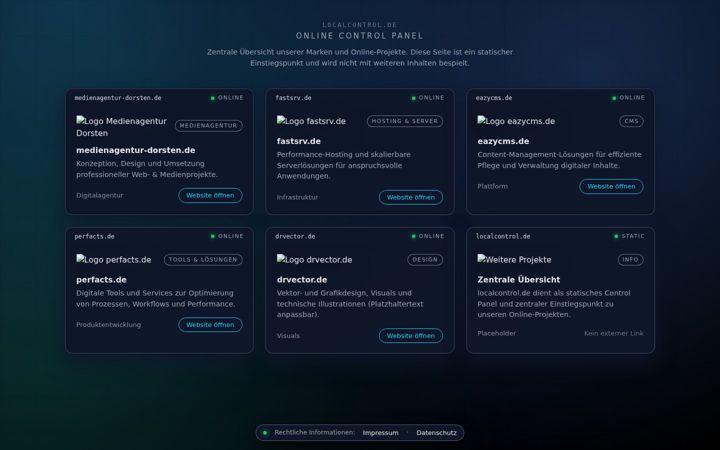Screen dimensions: 720x450
Task: Click the Rechtliche Informationen label
Action: [315, 433]
